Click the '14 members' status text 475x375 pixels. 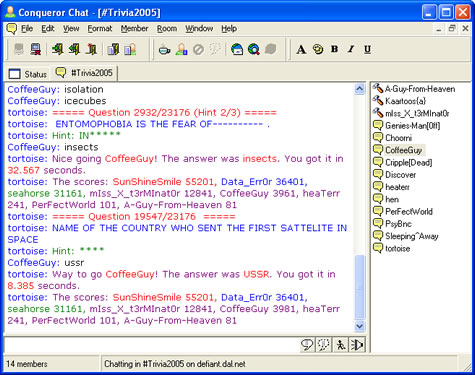(27, 364)
